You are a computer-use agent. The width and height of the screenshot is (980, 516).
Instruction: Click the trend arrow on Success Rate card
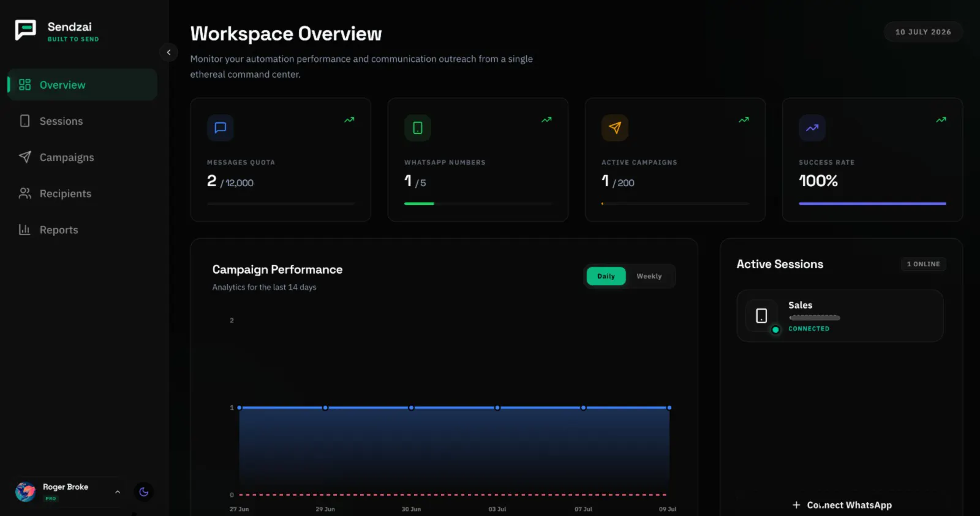coord(941,120)
